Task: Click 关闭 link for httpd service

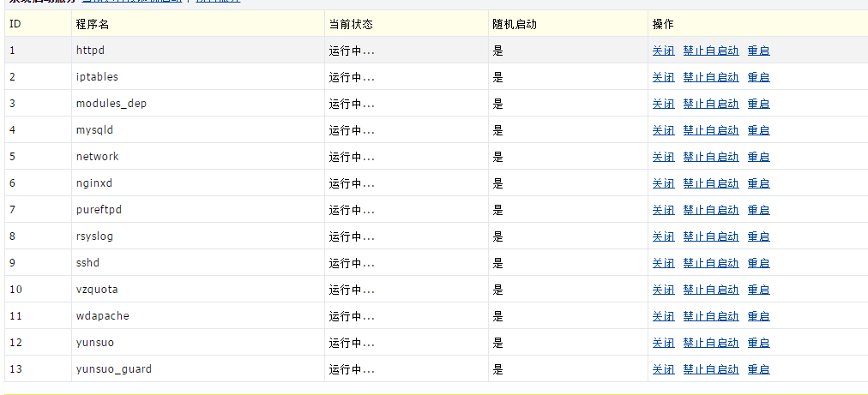Action: (x=663, y=51)
